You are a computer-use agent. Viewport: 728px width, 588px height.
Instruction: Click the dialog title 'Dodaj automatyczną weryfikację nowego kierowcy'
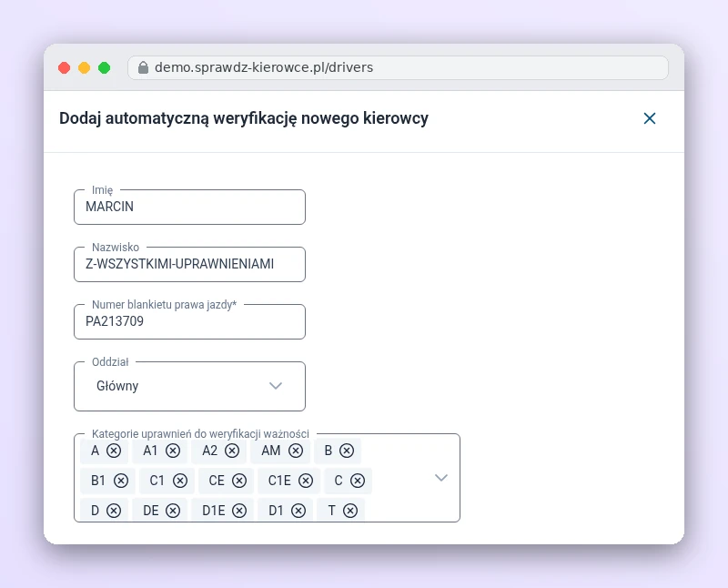pyautogui.click(x=244, y=118)
